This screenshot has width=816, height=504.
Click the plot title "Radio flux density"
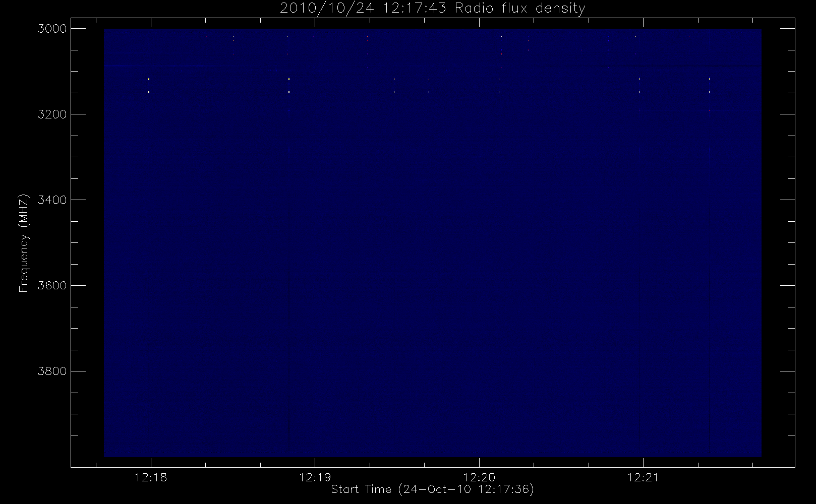click(520, 8)
